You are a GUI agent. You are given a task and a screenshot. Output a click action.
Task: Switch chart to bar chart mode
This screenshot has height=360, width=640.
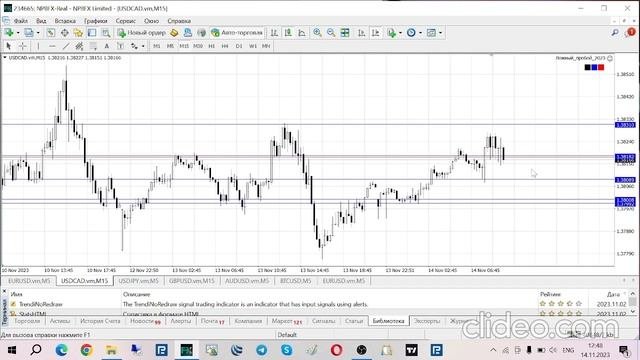click(274, 33)
